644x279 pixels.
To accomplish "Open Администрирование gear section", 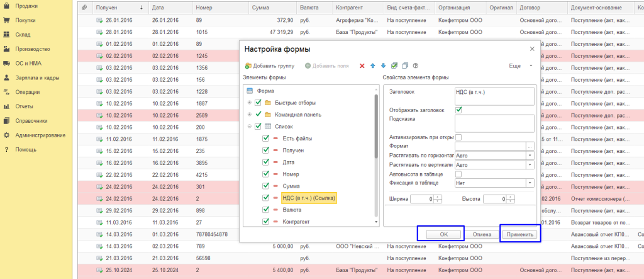I will pyautogui.click(x=40, y=135).
